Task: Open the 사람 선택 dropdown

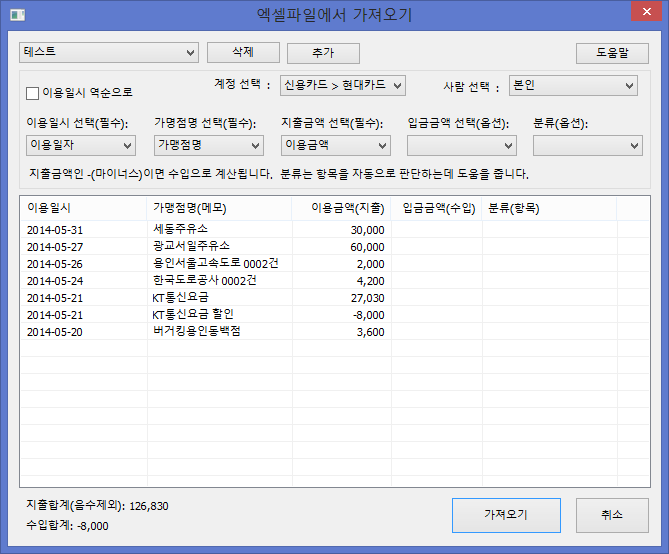Action: [572, 86]
